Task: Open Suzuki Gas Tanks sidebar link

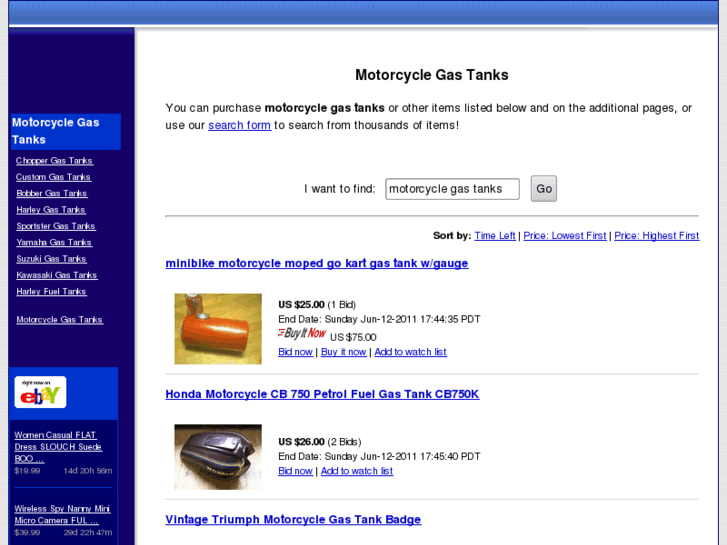Action: tap(51, 259)
